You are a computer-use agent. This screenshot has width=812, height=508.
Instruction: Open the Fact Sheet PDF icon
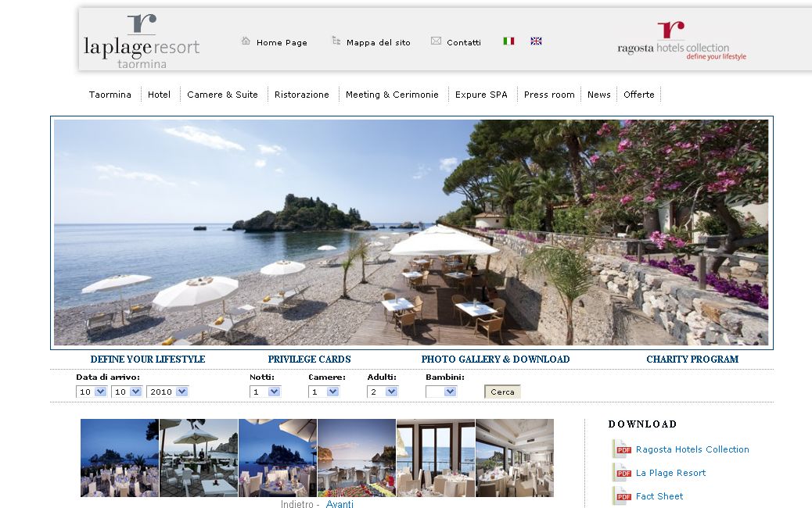click(620, 495)
